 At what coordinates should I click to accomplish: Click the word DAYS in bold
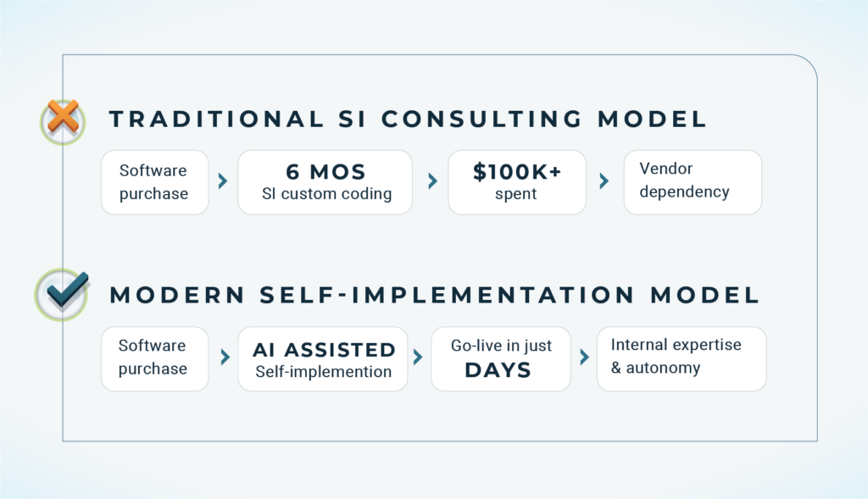tap(498, 370)
